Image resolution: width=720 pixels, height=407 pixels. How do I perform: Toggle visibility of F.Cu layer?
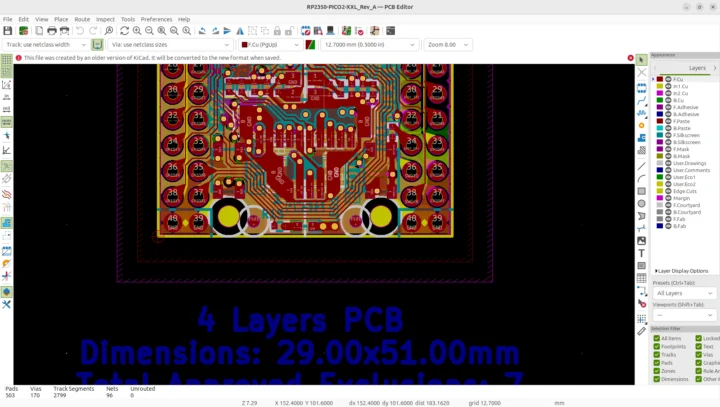pyautogui.click(x=669, y=79)
